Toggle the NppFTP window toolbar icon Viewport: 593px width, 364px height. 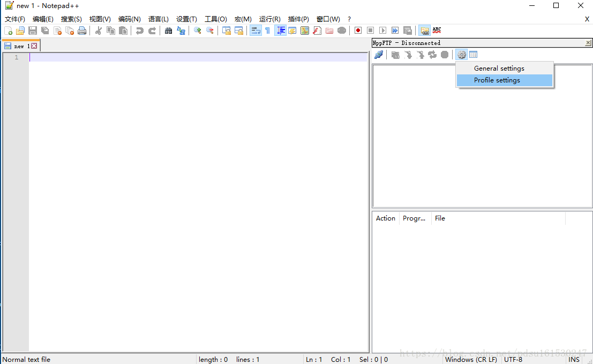tap(425, 31)
